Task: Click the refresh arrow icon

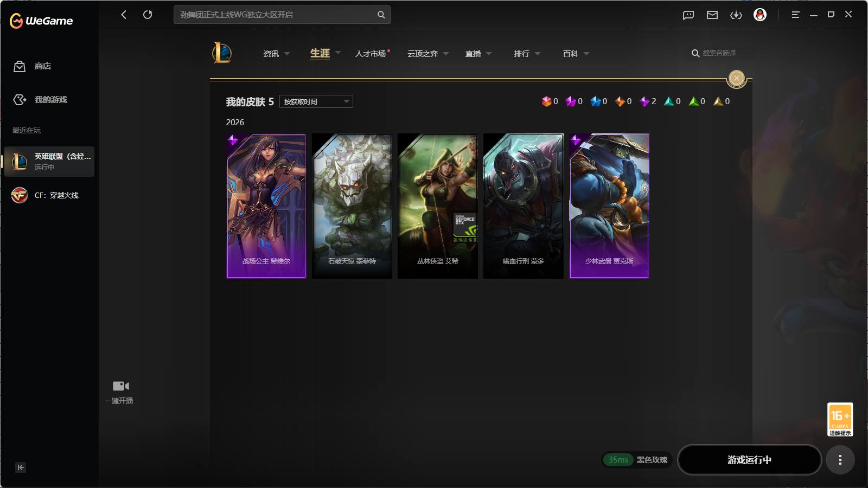Action: pos(148,15)
